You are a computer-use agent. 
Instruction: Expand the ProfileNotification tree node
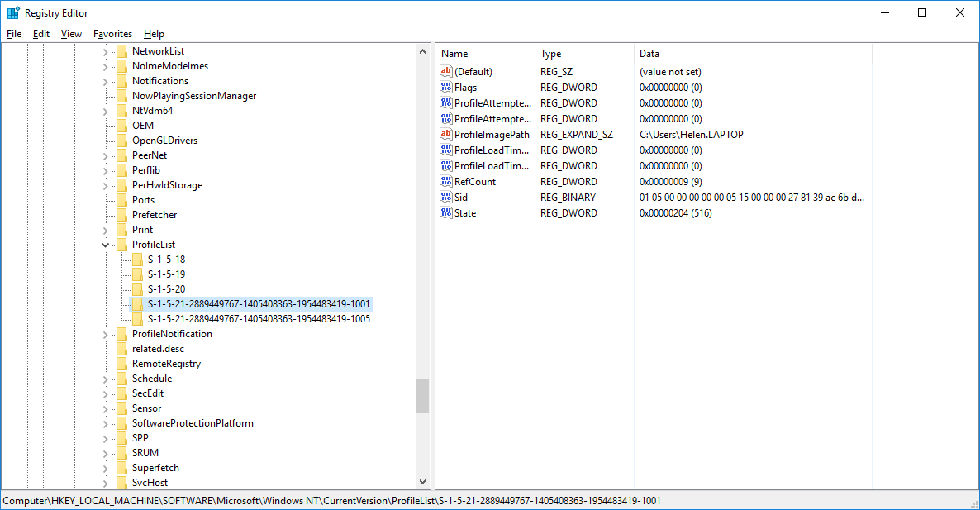coord(105,335)
